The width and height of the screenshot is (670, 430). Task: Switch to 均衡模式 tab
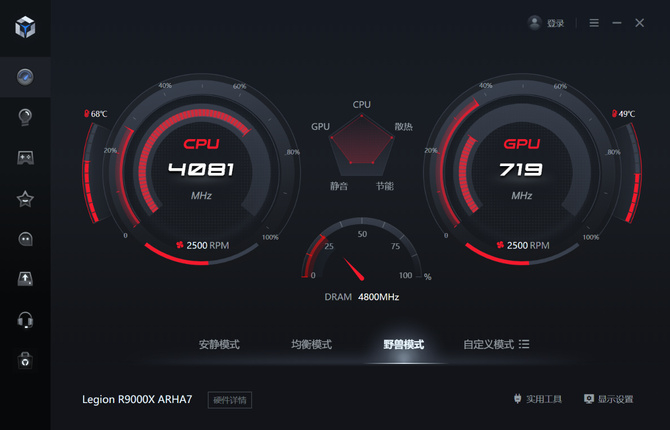click(311, 344)
